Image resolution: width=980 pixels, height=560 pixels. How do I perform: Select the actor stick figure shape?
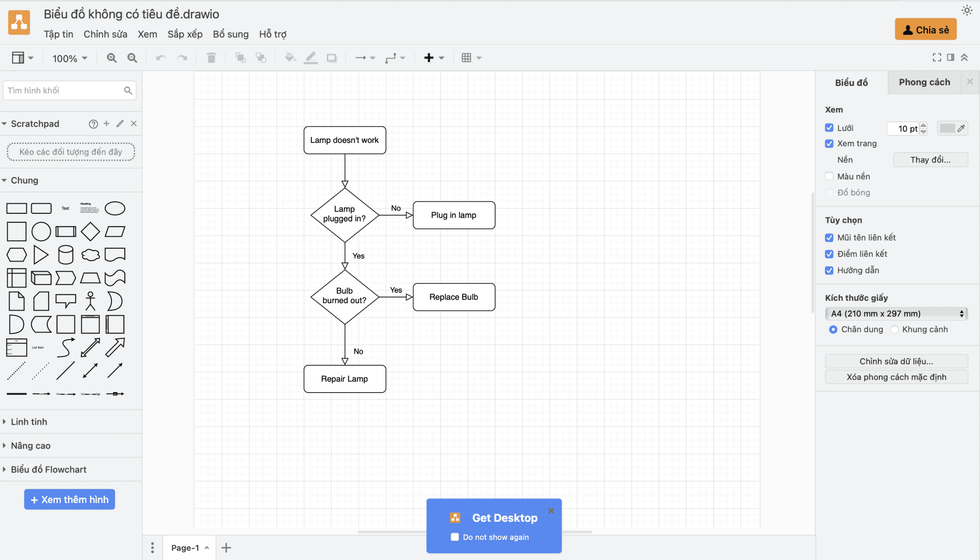coord(90,301)
